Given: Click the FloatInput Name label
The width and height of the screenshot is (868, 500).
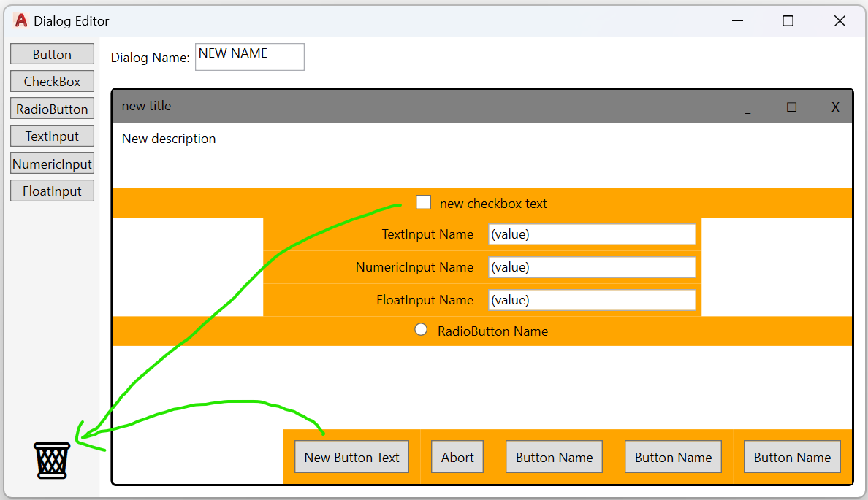Looking at the screenshot, I should click(x=425, y=300).
